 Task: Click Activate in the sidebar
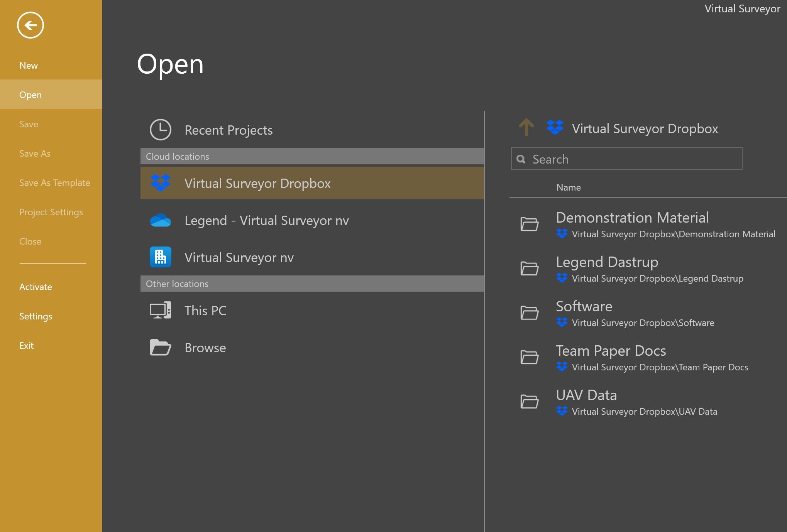click(x=36, y=287)
